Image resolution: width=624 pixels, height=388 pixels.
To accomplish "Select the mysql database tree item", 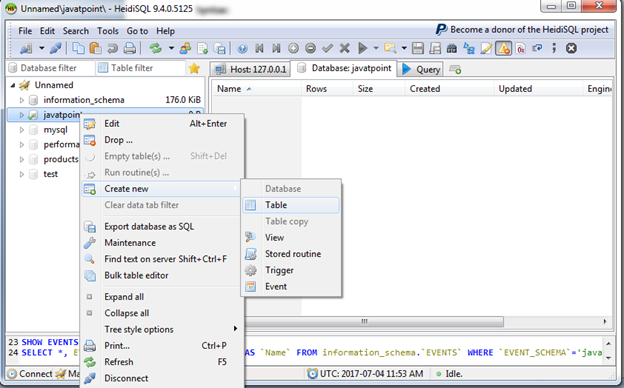I will [55, 130].
